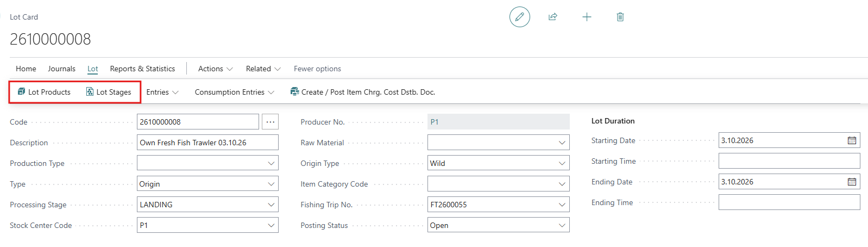This screenshot has width=868, height=247.
Task: Expand Posting Status dropdown
Action: click(x=562, y=225)
